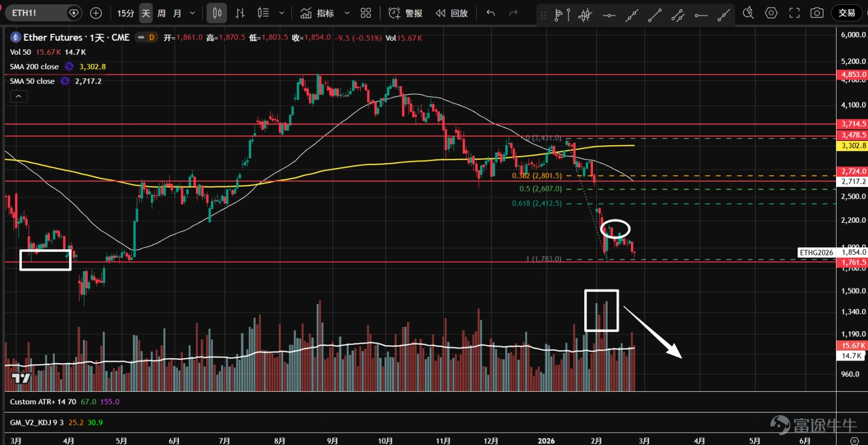Click the 3,302.8 yellow SMA price label
This screenshot has width=868, height=445.
(853, 146)
